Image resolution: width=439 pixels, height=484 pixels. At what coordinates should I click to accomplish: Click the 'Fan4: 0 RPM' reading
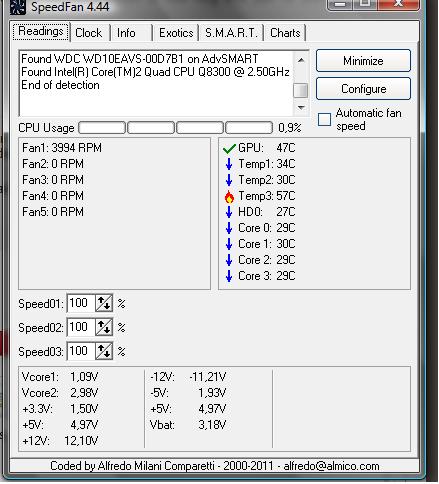pyautogui.click(x=53, y=196)
